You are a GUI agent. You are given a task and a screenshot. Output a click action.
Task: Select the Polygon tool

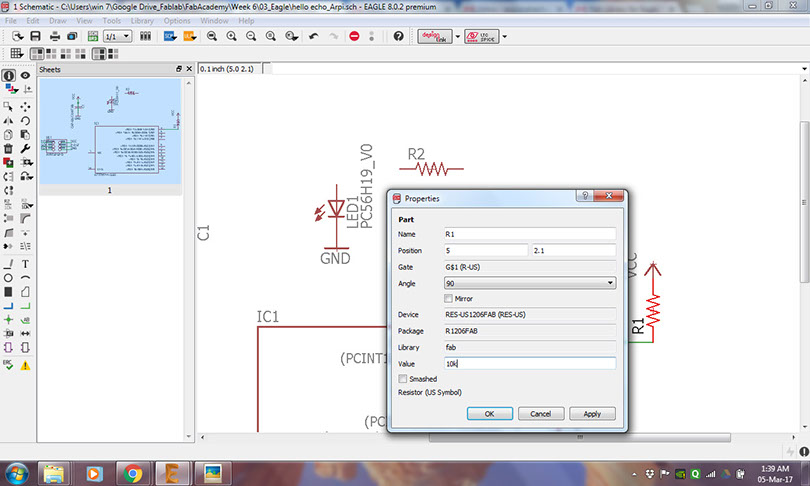[25, 292]
